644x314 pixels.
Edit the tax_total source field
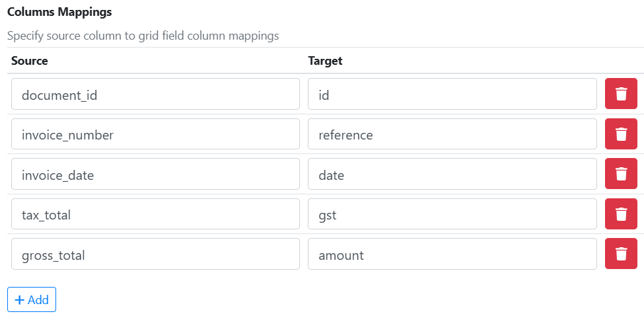pyautogui.click(x=155, y=215)
